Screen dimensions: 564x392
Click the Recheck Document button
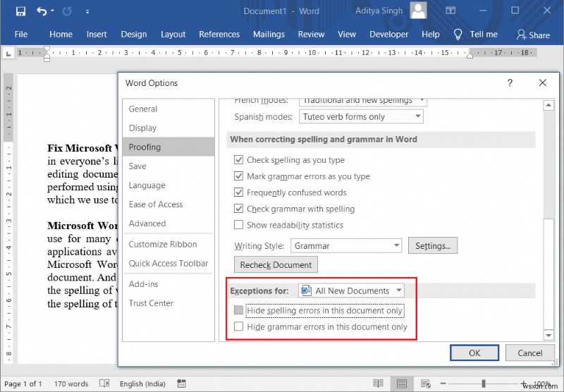[276, 264]
